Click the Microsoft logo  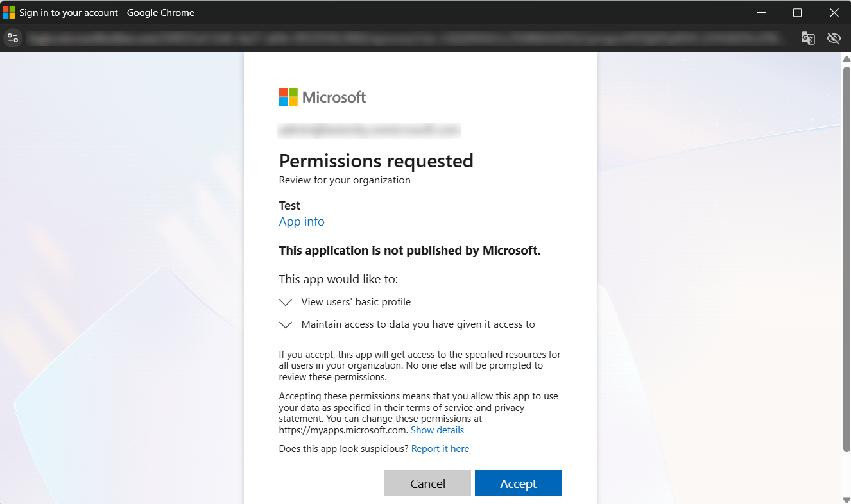pos(322,97)
